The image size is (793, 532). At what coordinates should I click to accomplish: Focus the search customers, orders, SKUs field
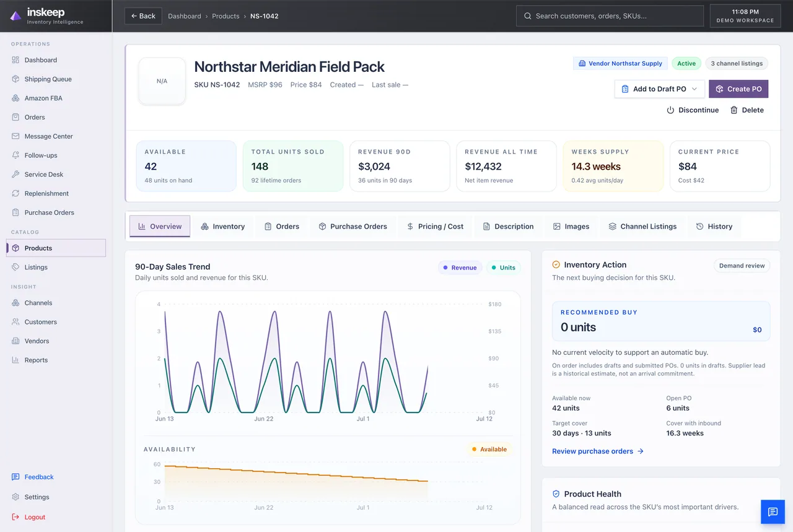[x=610, y=16]
